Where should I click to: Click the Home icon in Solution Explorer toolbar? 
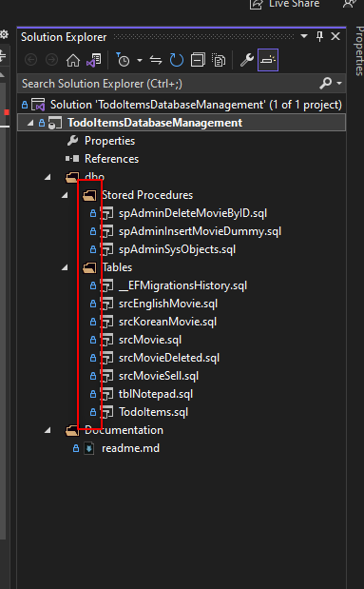73,60
